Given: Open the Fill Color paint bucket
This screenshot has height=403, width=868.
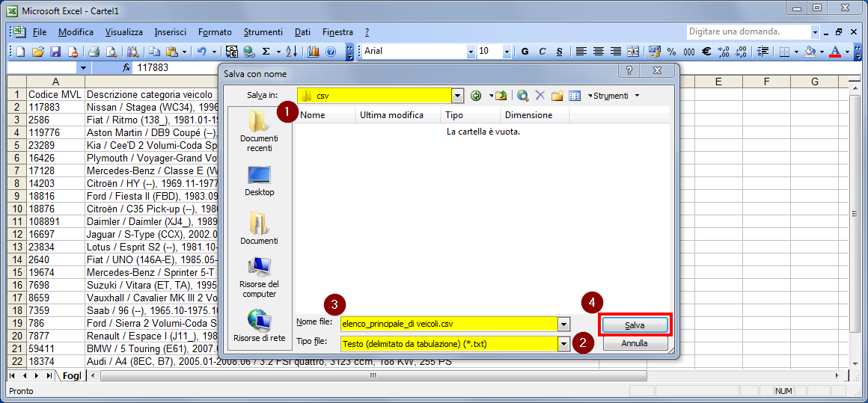Looking at the screenshot, I should point(810,52).
